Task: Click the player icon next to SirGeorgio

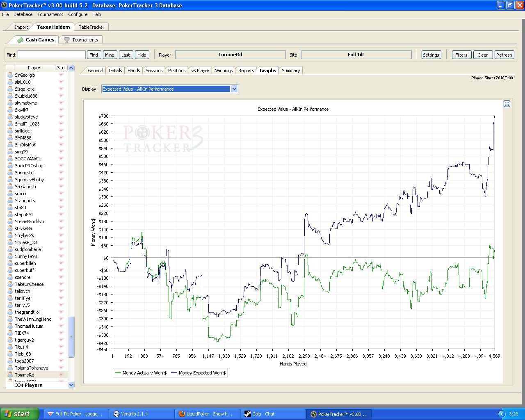Action: pyautogui.click(x=11, y=75)
